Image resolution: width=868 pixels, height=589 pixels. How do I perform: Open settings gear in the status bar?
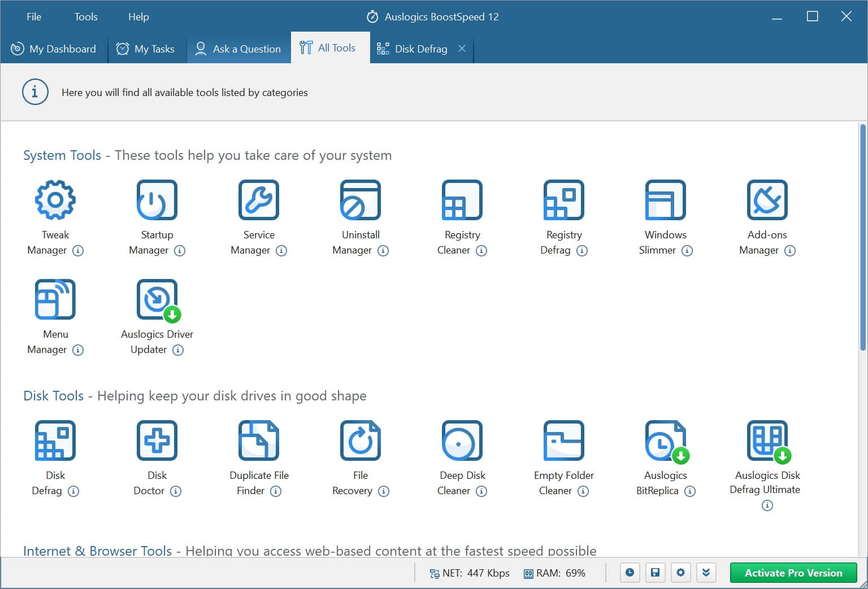[680, 573]
